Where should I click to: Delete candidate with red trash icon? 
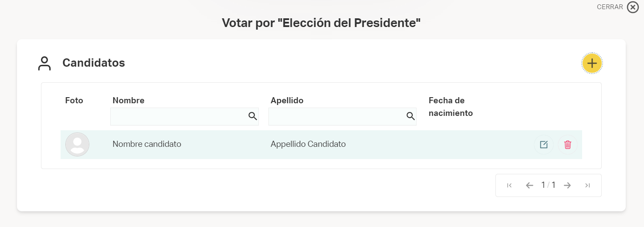(568, 145)
